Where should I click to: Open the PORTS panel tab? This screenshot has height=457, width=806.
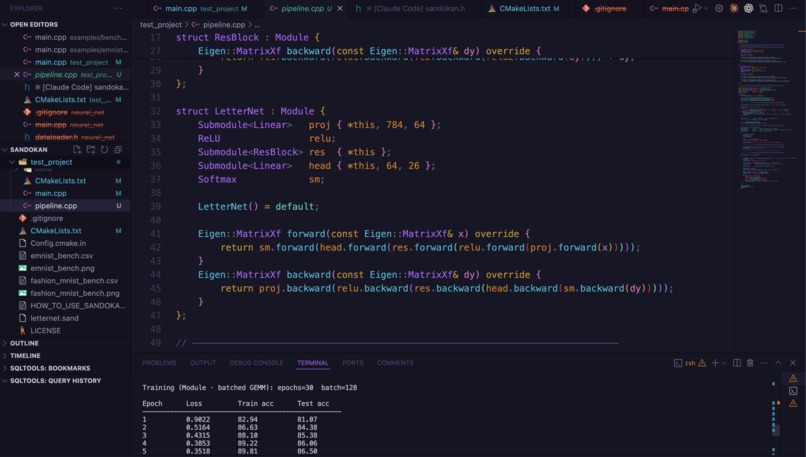(353, 363)
